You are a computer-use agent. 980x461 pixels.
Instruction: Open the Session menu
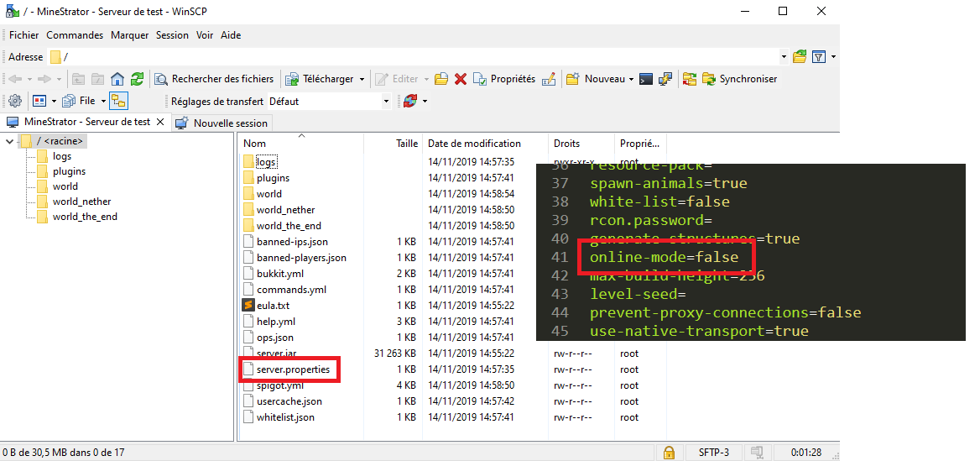coord(173,35)
